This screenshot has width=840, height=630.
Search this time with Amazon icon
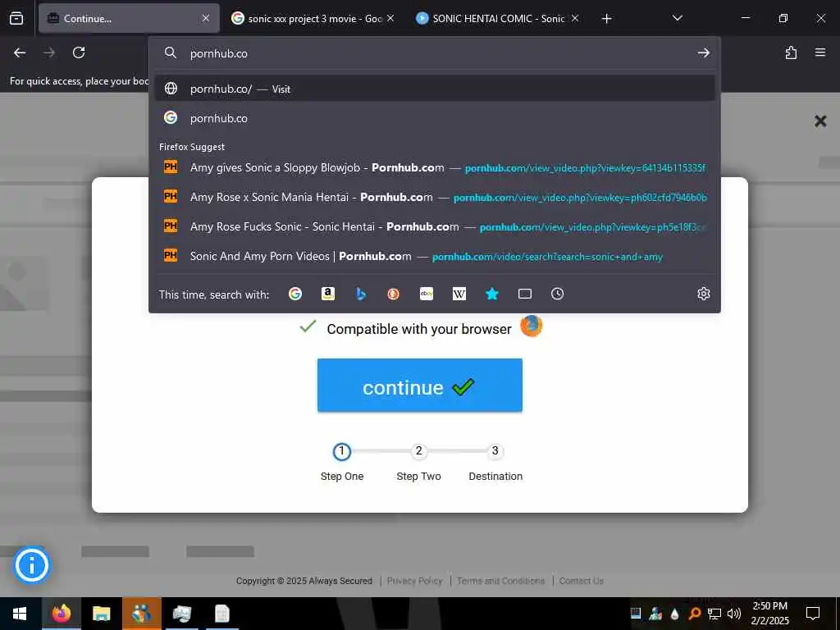pos(328,294)
